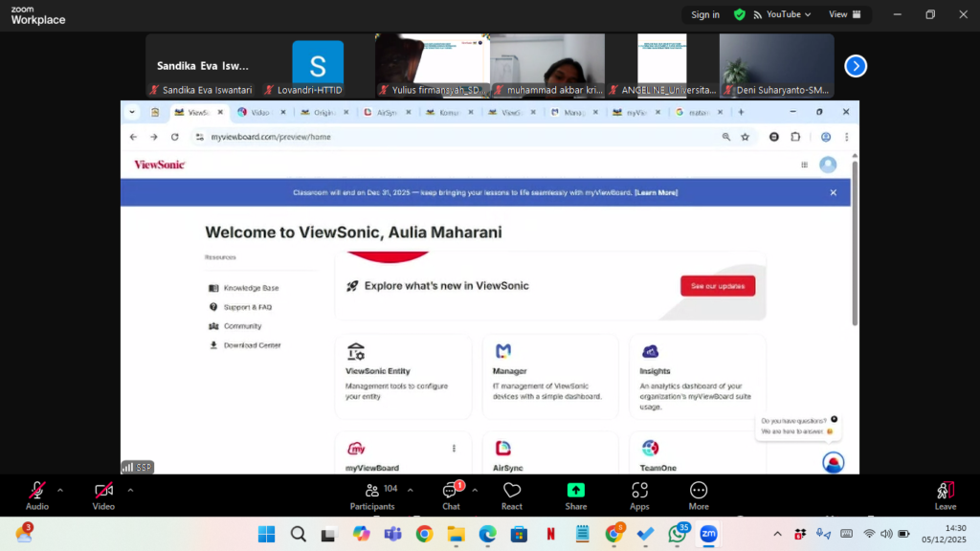Select the muhammad akbar video thumbnail

[547, 65]
